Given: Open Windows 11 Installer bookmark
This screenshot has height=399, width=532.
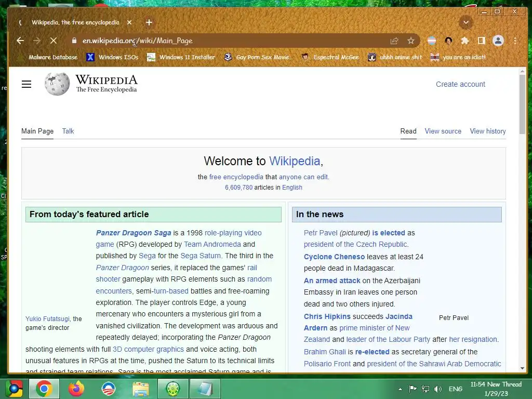Looking at the screenshot, I should [181, 57].
